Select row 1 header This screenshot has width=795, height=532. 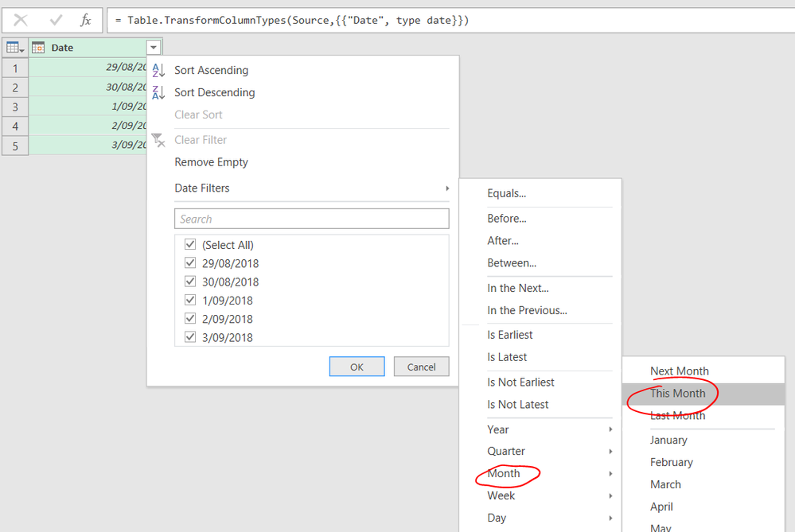click(x=15, y=68)
